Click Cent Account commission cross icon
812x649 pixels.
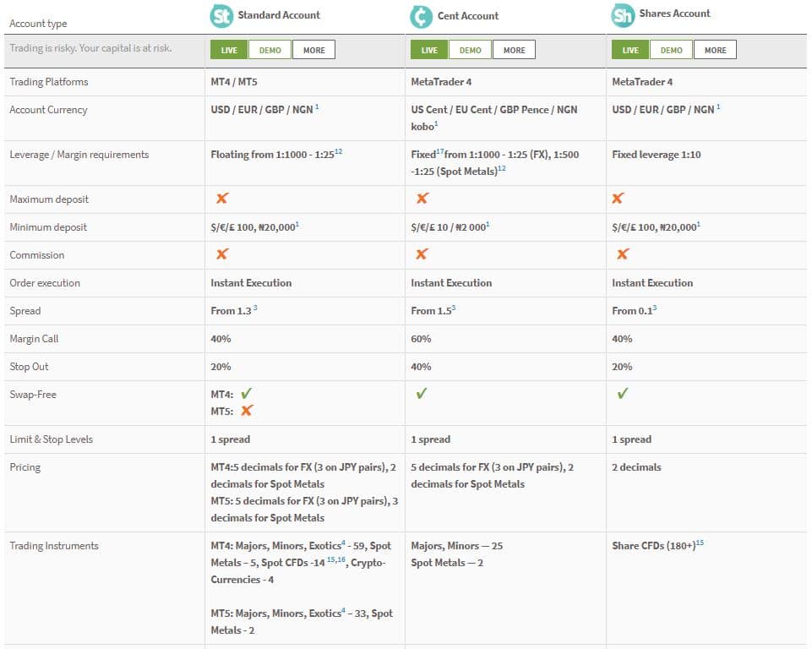tap(422, 254)
